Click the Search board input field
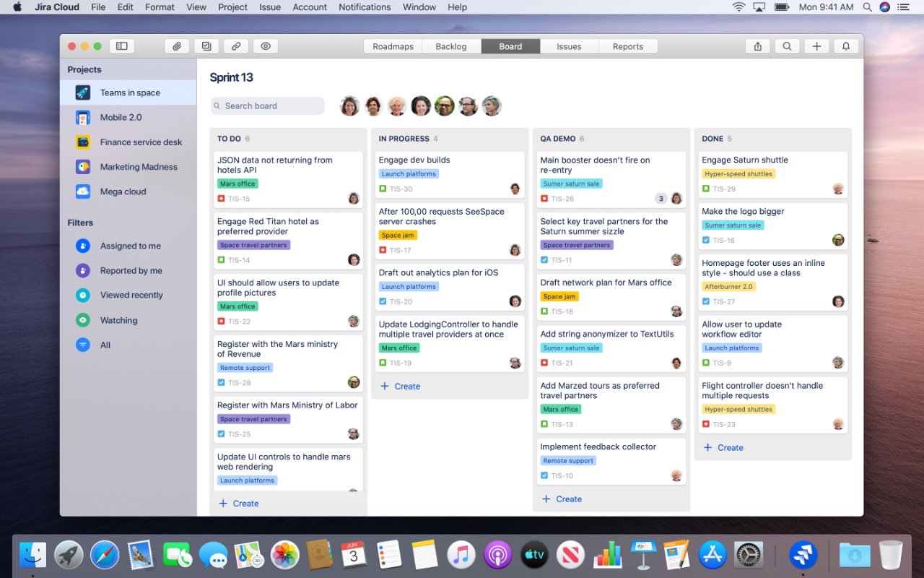924x578 pixels. (268, 106)
